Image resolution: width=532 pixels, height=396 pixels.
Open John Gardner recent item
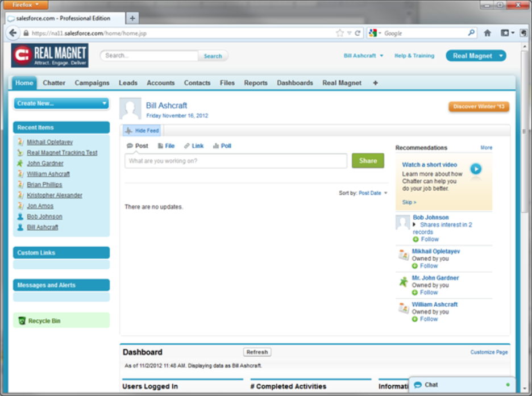pos(45,163)
